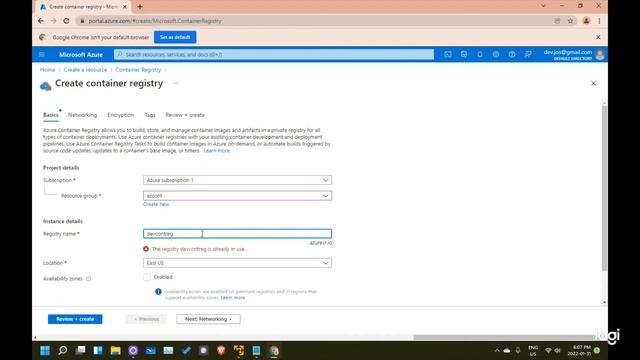Viewport: 640px width, 360px height.
Task: Go forward in Chrome
Action: click(x=53, y=21)
